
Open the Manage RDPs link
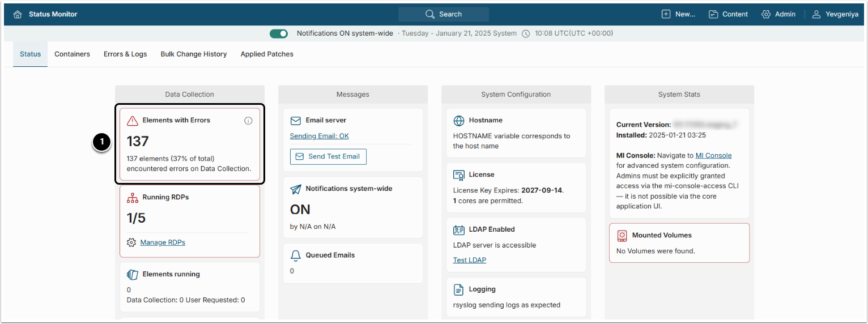(163, 242)
